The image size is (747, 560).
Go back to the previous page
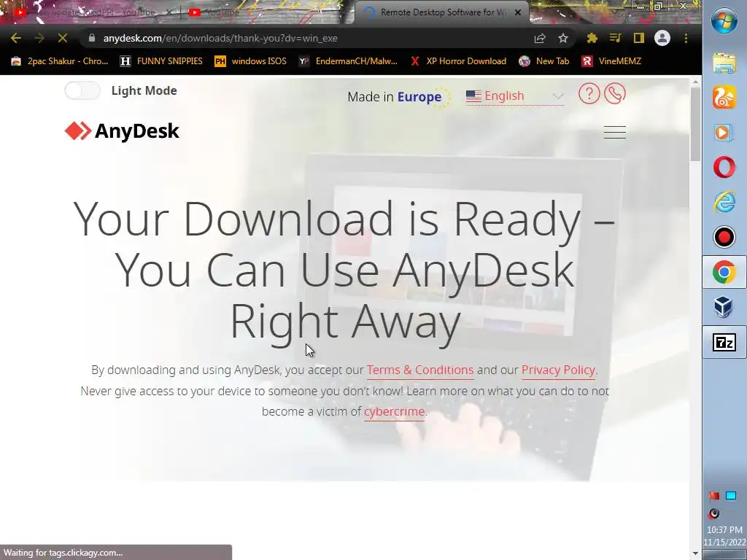tap(16, 38)
